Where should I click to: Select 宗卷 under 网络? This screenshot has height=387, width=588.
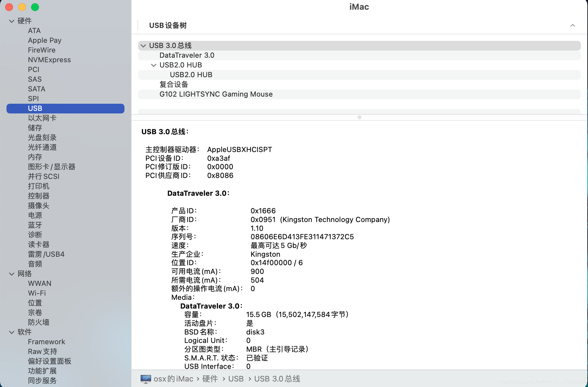click(35, 313)
